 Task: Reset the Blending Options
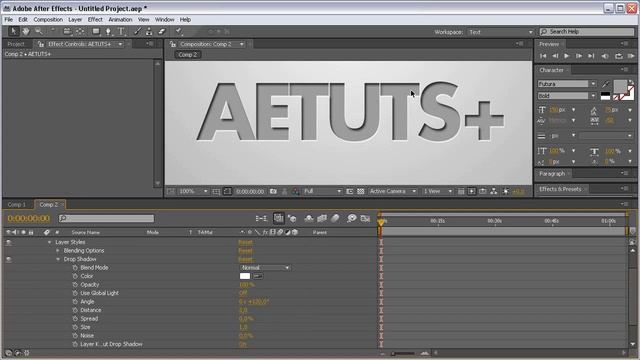pyautogui.click(x=245, y=251)
